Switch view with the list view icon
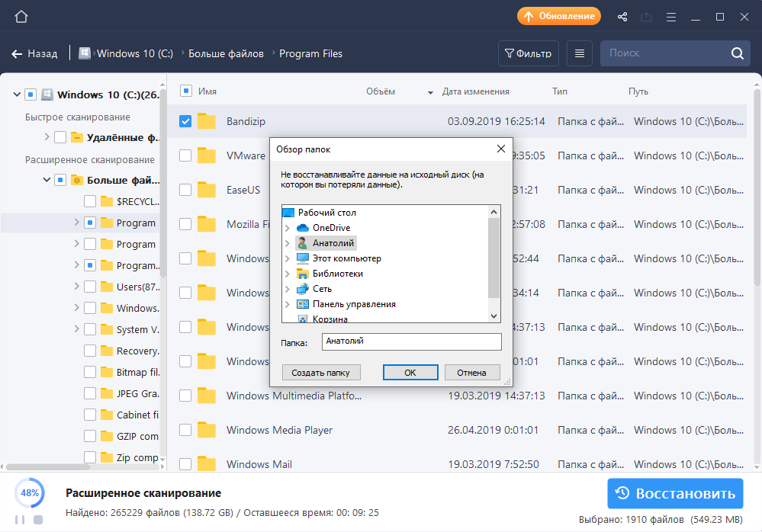Image resolution: width=762 pixels, height=532 pixels. click(579, 53)
